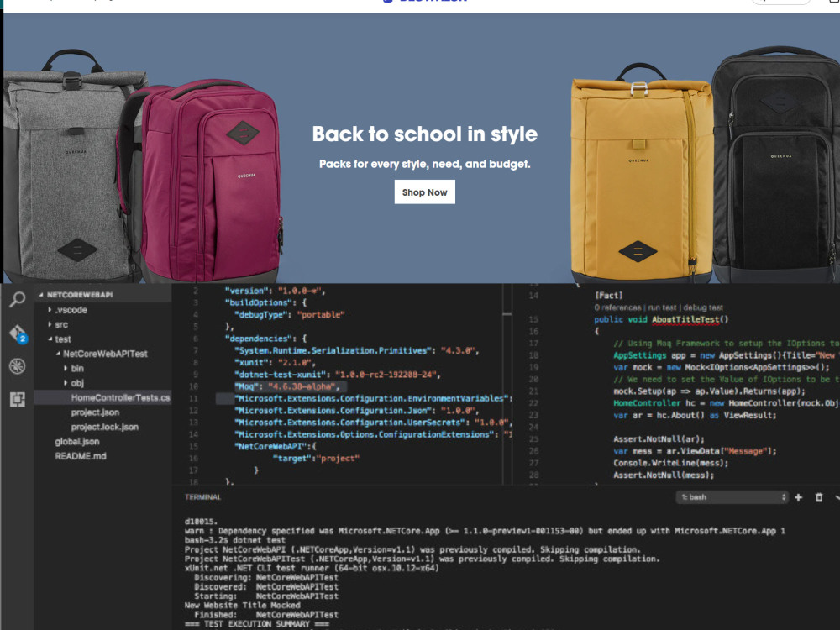Screen dimensions: 840x630
Task: Click 'Back to school in style' headline
Action: (x=425, y=134)
